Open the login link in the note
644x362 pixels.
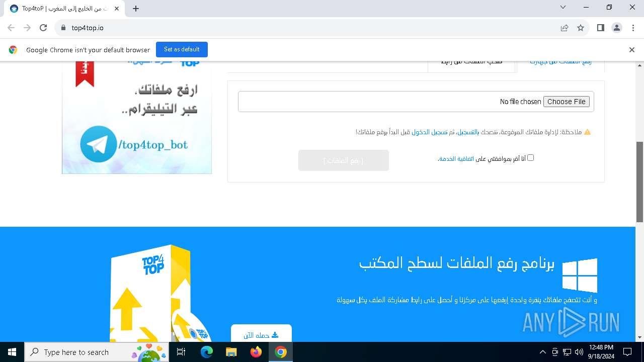coord(431,132)
